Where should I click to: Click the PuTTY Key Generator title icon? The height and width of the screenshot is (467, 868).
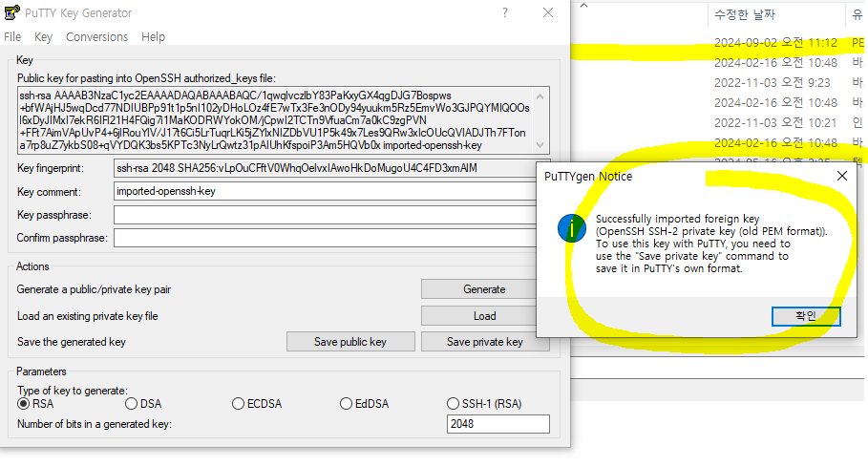[x=11, y=12]
